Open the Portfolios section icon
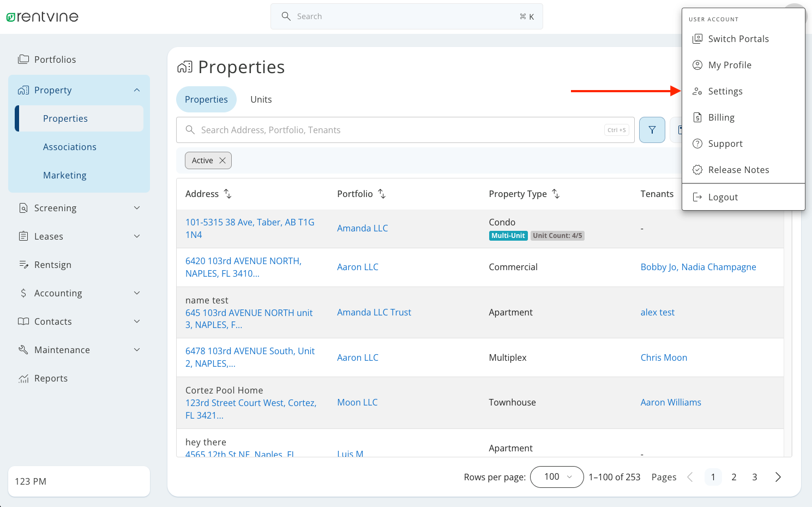This screenshot has height=507, width=812. (x=24, y=59)
